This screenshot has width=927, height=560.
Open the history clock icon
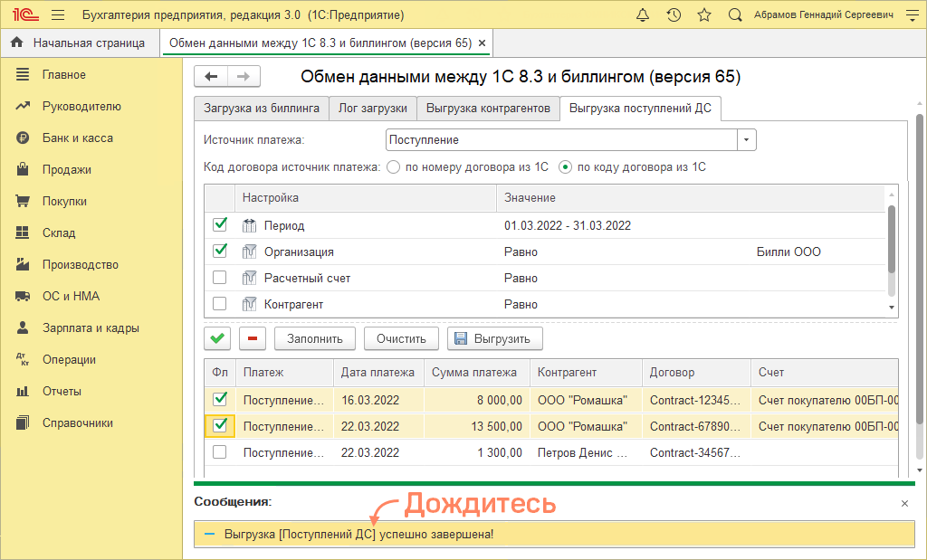pyautogui.click(x=674, y=15)
